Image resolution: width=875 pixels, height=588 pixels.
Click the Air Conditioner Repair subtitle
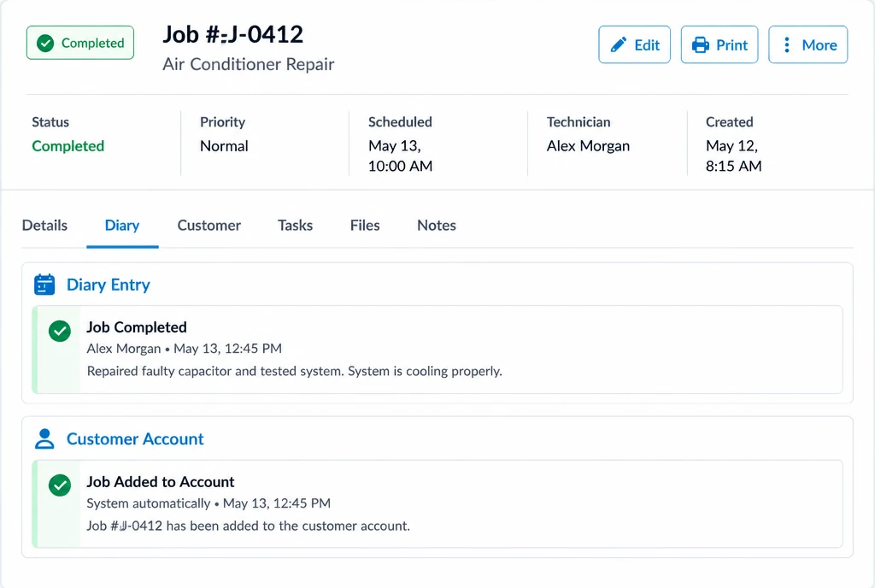(x=249, y=64)
